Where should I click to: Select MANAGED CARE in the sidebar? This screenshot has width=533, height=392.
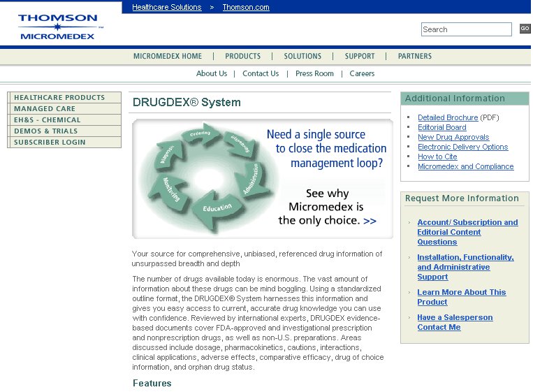64,109
